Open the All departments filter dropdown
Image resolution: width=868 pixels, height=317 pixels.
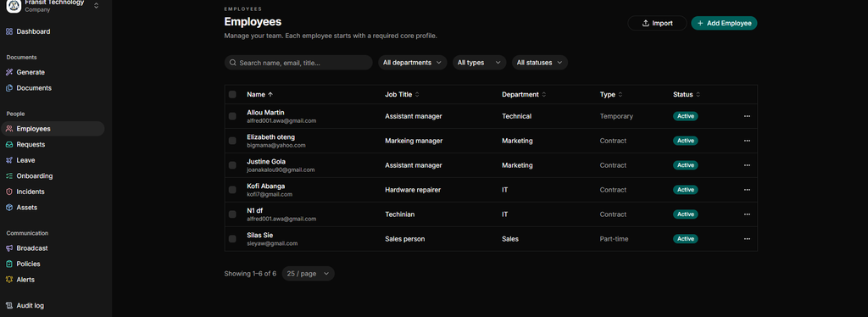[x=413, y=63]
